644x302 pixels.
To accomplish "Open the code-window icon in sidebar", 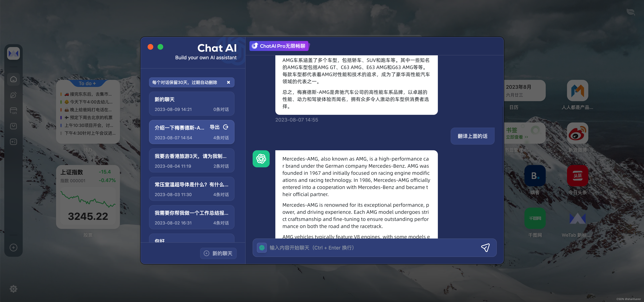I will [x=13, y=111].
